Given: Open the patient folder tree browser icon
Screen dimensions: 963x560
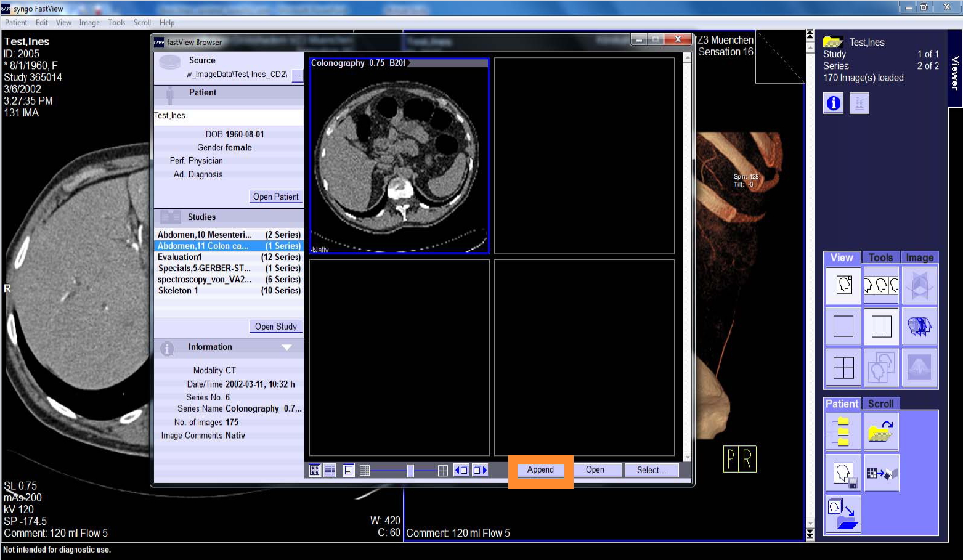Looking at the screenshot, I should pyautogui.click(x=843, y=431).
